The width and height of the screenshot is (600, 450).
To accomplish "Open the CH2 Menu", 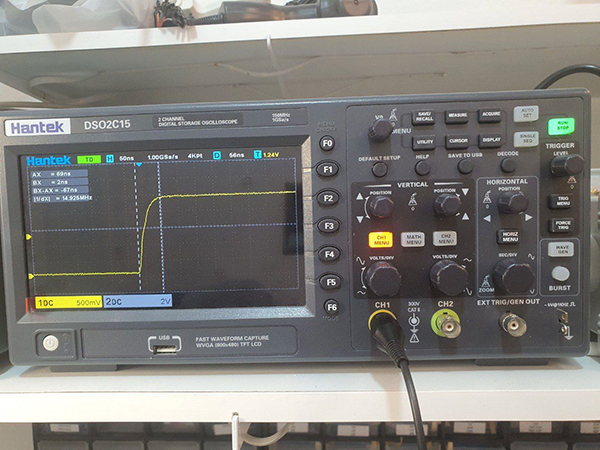I will pos(447,238).
